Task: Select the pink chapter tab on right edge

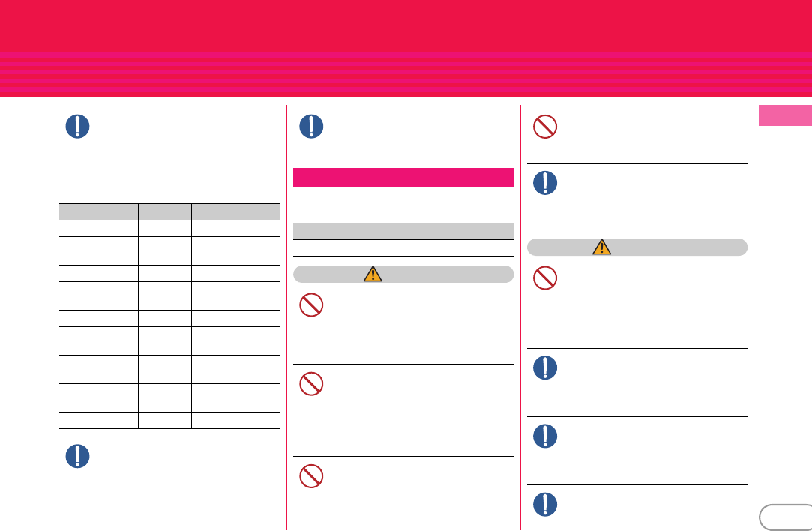Action: [x=785, y=115]
